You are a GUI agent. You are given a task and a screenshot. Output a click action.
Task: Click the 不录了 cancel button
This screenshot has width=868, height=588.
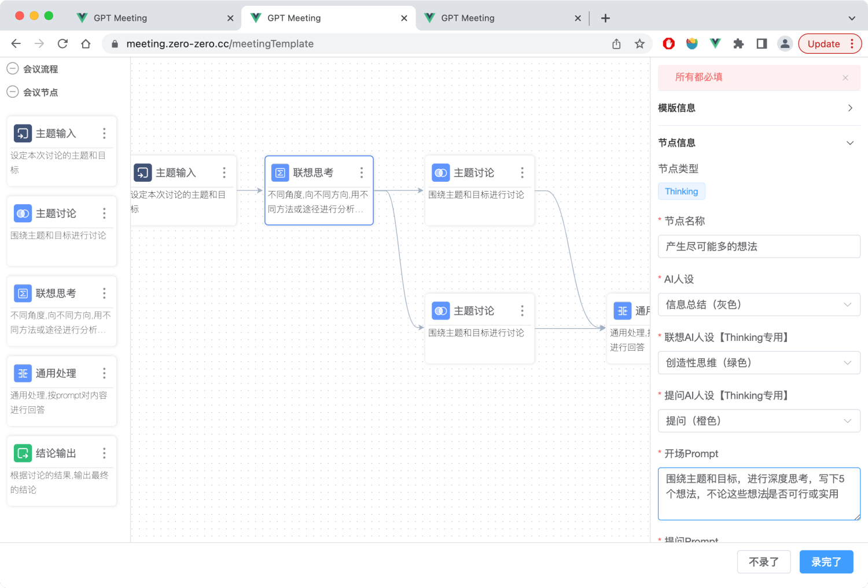[764, 562]
